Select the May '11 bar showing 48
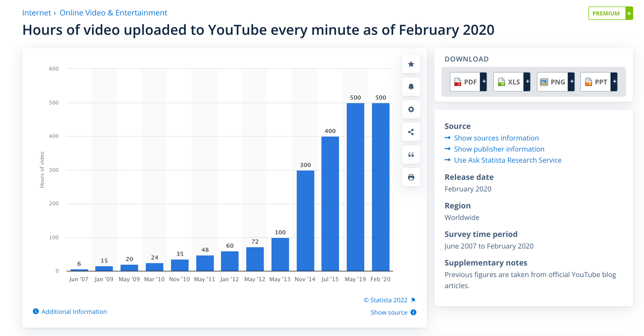The image size is (644, 336). pos(205,263)
